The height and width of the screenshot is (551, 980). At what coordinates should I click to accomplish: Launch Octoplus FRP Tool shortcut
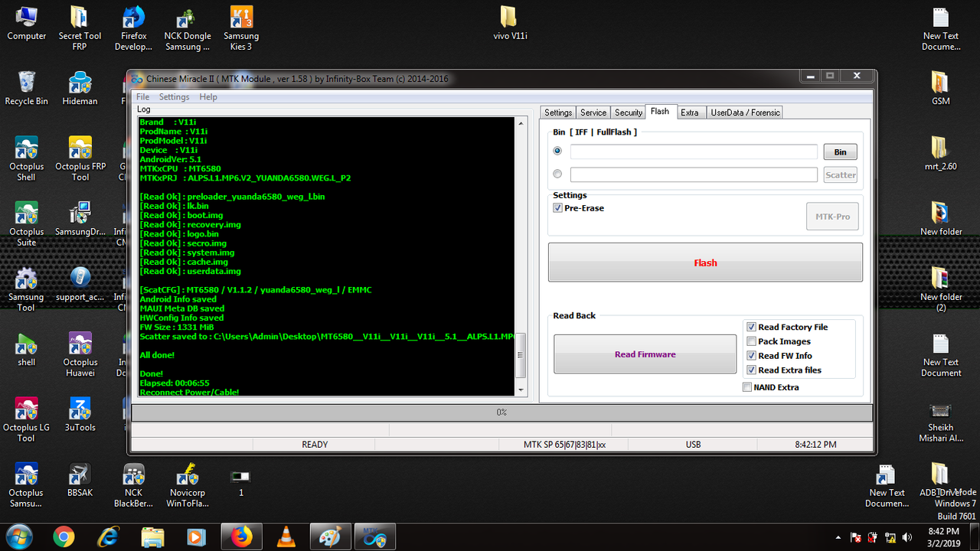(x=80, y=158)
